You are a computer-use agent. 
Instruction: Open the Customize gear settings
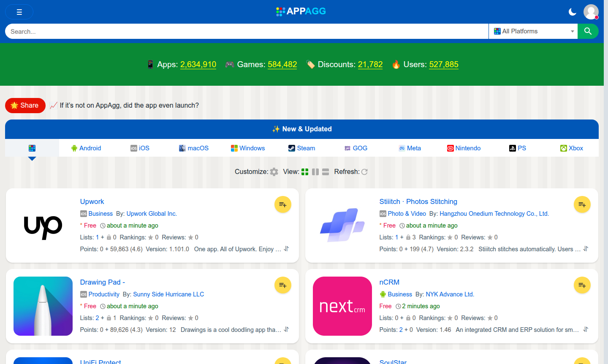click(x=274, y=172)
